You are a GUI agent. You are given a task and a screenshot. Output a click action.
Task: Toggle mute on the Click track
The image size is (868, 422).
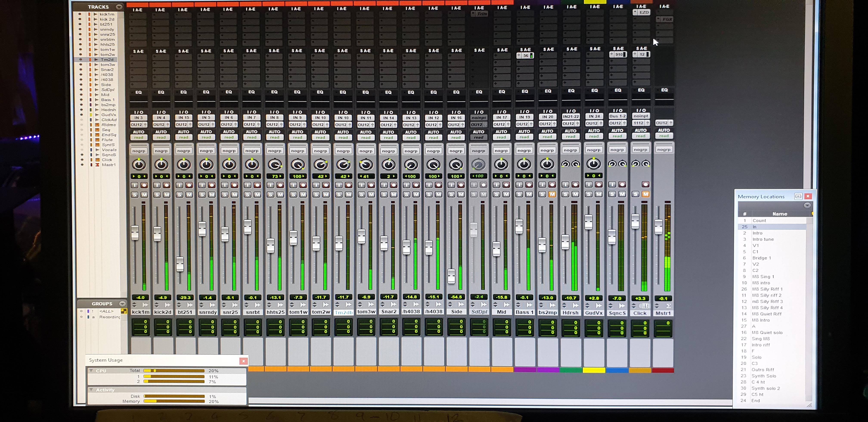point(645,194)
